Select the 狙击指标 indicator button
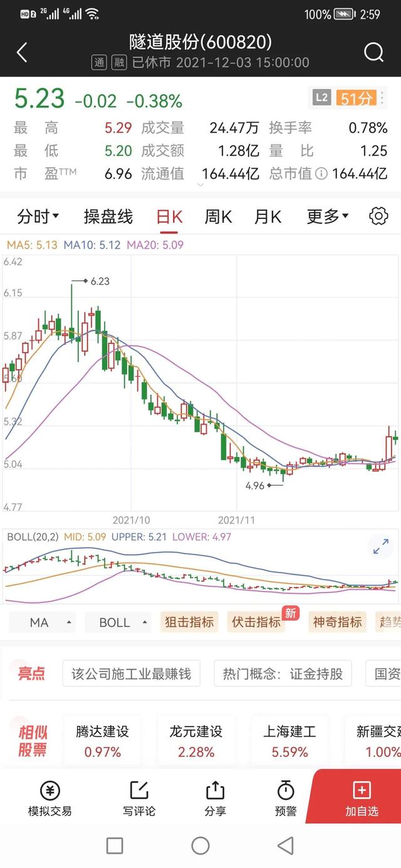Screen dimensions: 401x868 (189, 622)
